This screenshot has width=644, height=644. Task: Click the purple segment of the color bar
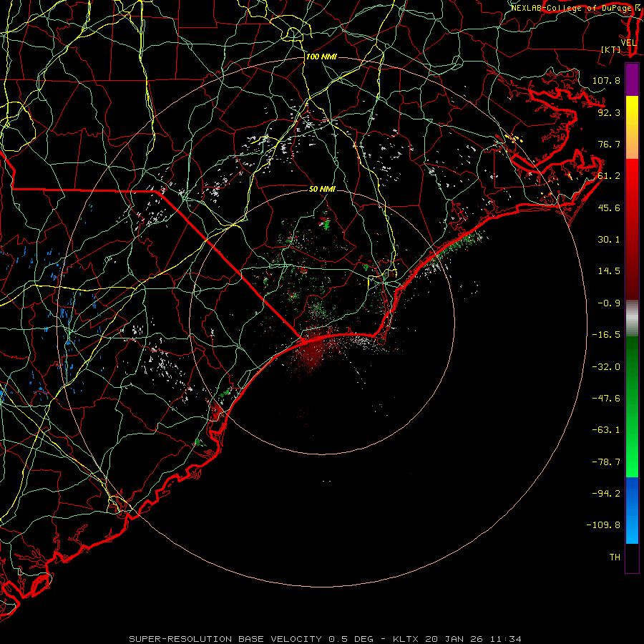(x=632, y=80)
